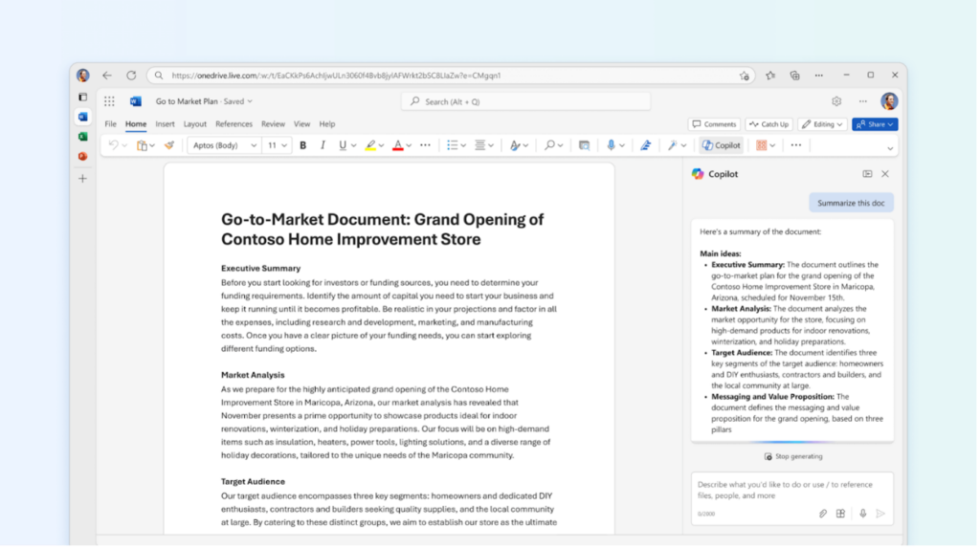Screen dimensions: 980x549
Task: Click the Dictate microphone in the ribbon
Action: (x=611, y=145)
